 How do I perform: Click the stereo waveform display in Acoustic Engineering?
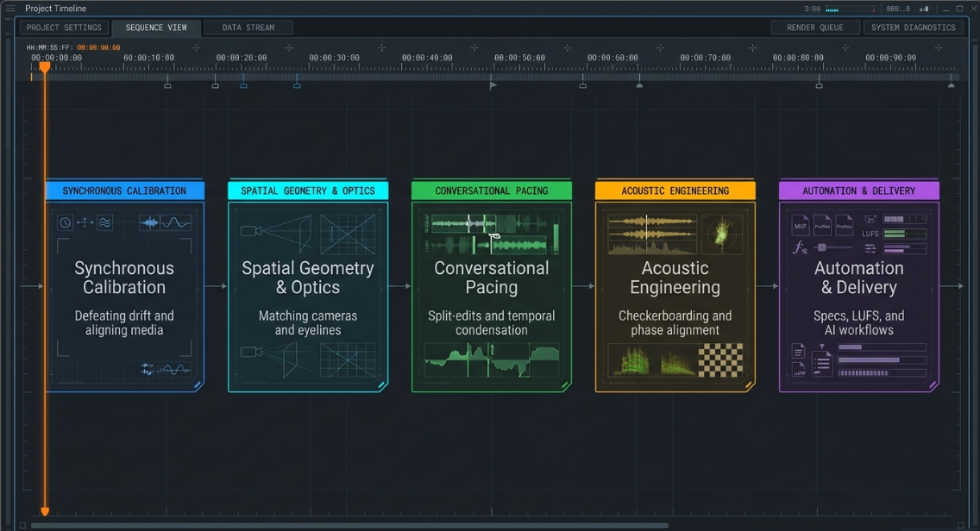(652, 234)
